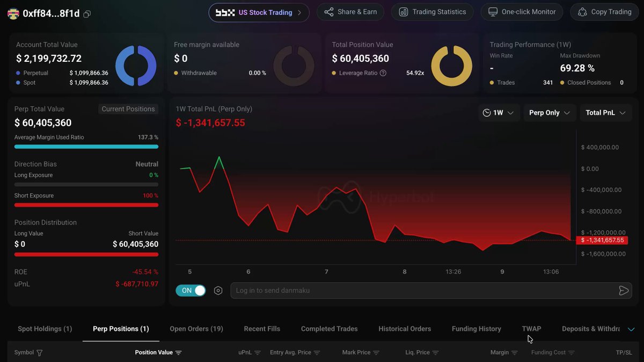This screenshot has width=644, height=362.
Task: Switch to the TWAP tab
Action: click(x=531, y=329)
